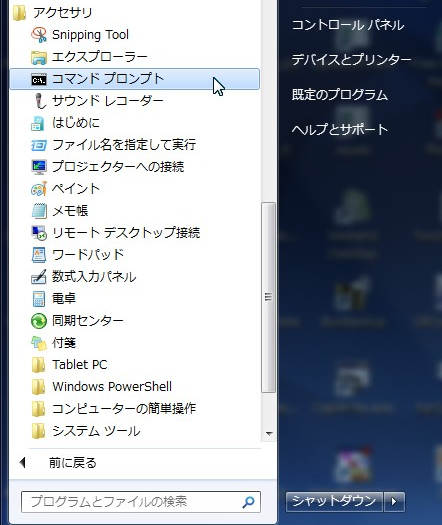The image size is (442, 525).
Task: Click the プロジェクターへの接続 text label
Action: 118,167
